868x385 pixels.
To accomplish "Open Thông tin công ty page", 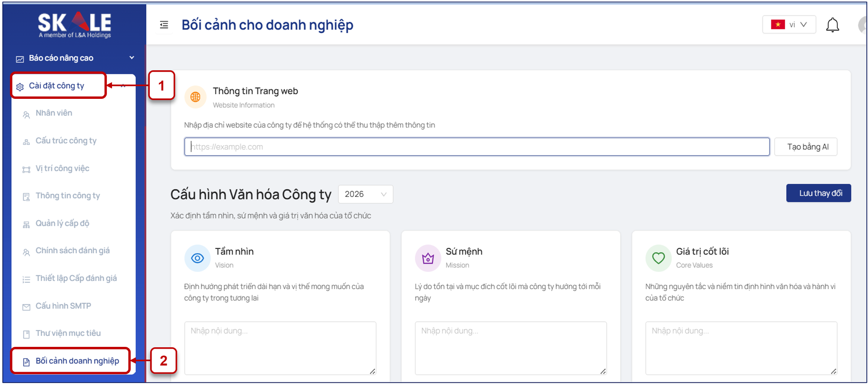I will coord(68,196).
